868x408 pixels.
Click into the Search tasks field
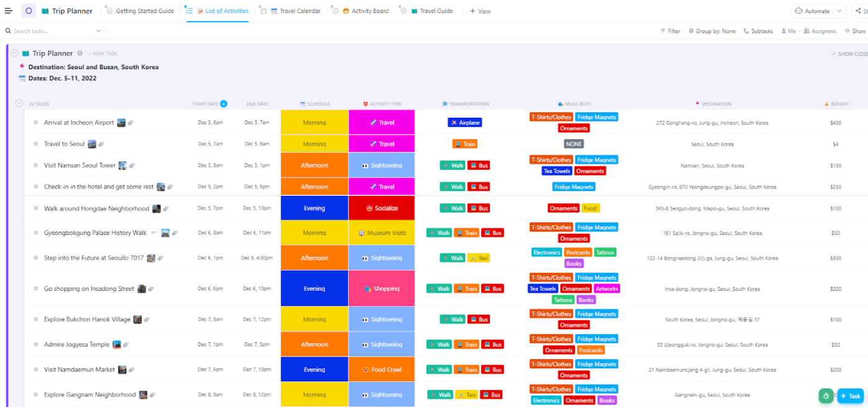tap(50, 31)
